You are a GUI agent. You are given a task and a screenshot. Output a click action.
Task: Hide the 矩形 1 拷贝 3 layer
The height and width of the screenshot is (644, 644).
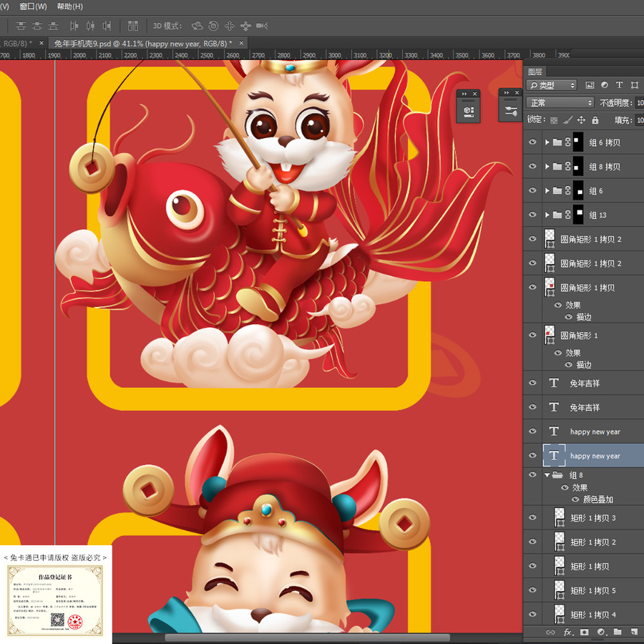(x=532, y=517)
